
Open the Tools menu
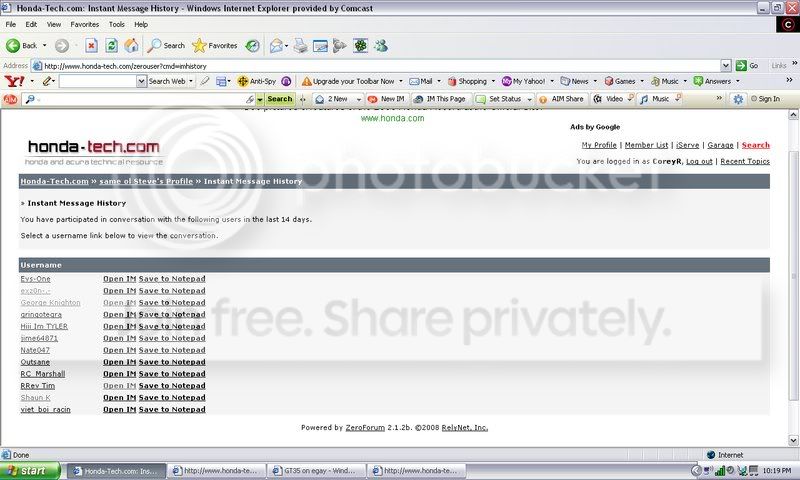[117, 23]
